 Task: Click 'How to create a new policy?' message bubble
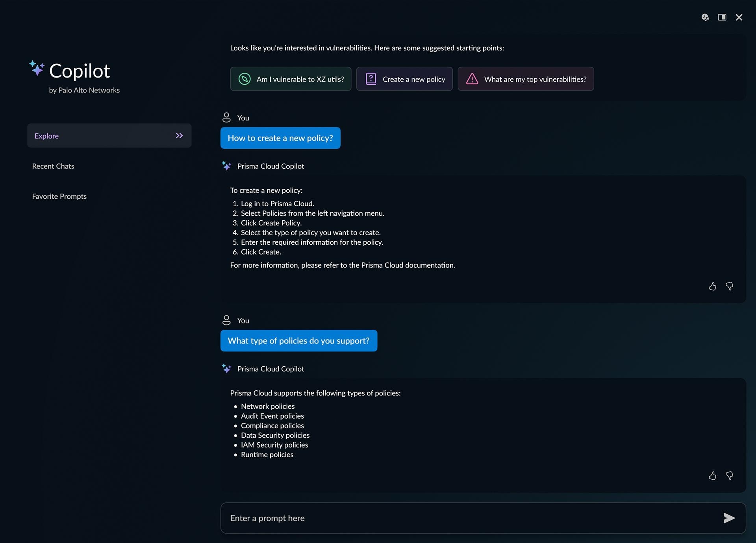pyautogui.click(x=280, y=138)
